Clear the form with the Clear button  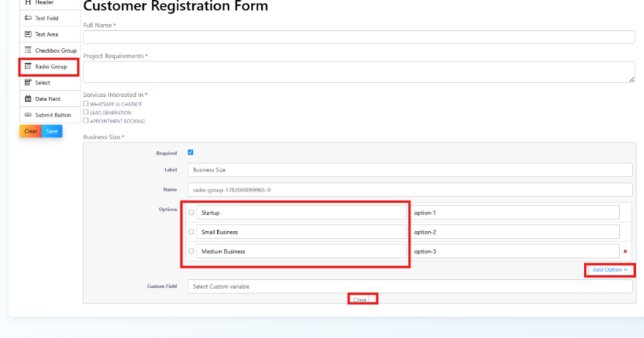(x=30, y=131)
